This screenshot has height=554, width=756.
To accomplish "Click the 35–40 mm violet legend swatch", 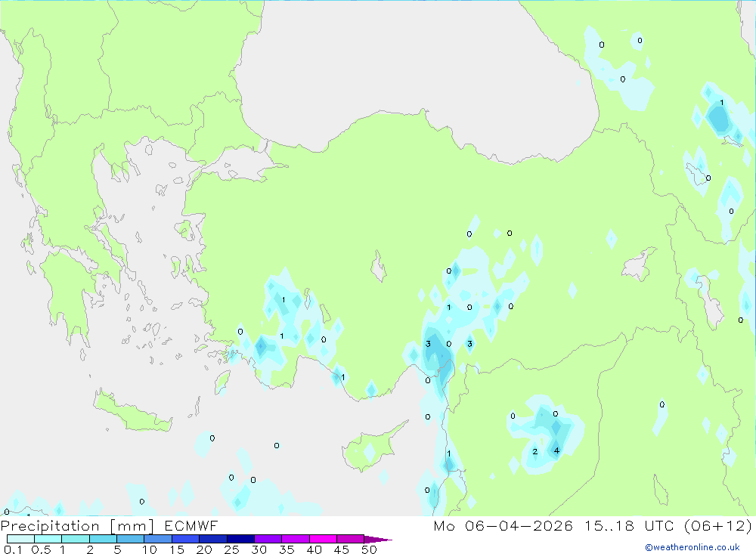I will click(x=295, y=539).
